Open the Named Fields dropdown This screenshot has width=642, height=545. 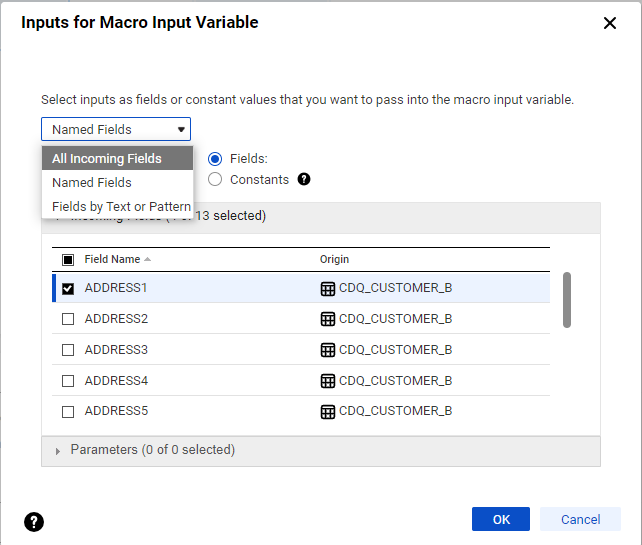click(x=116, y=129)
